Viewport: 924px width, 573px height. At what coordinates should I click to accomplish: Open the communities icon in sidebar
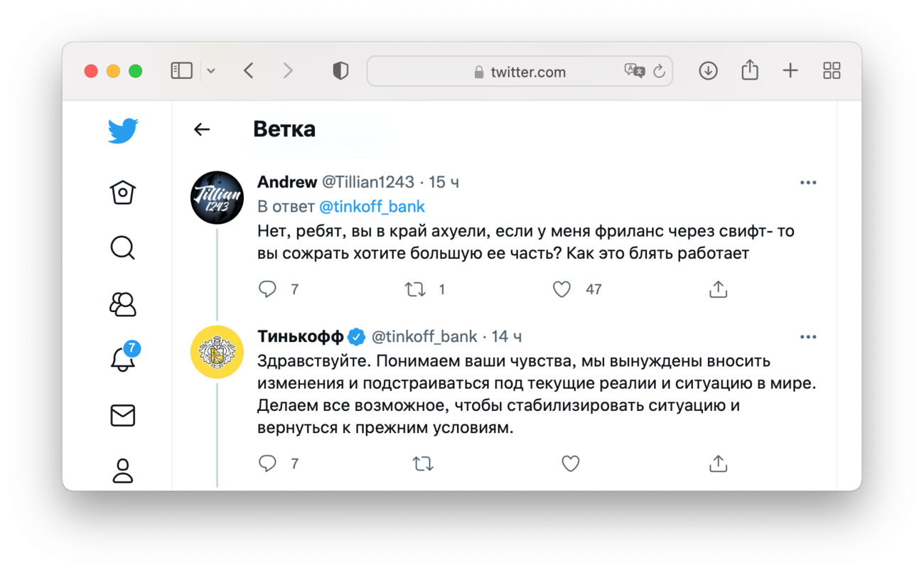coord(123,304)
